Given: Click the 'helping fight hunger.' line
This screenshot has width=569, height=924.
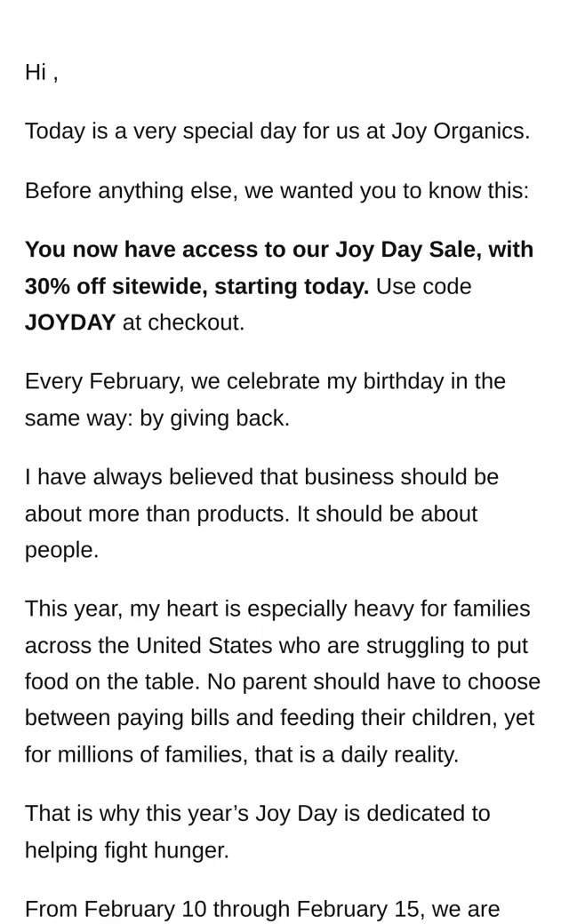Looking at the screenshot, I should 127,851.
